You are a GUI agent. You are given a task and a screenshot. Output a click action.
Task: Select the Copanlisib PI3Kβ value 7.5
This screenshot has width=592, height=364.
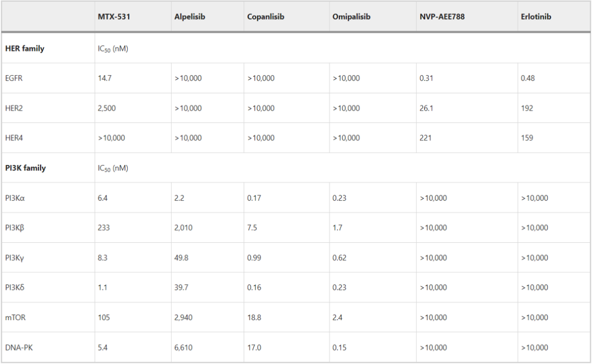point(252,228)
